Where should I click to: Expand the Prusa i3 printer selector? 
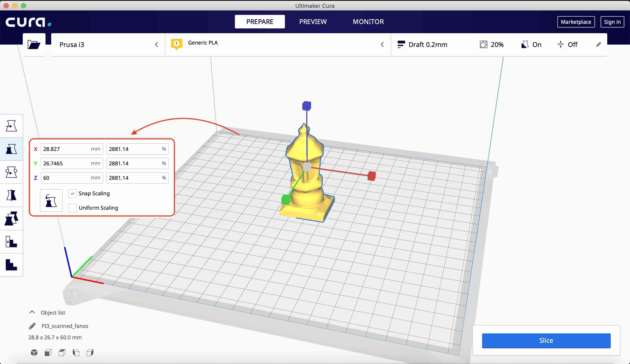click(x=108, y=45)
